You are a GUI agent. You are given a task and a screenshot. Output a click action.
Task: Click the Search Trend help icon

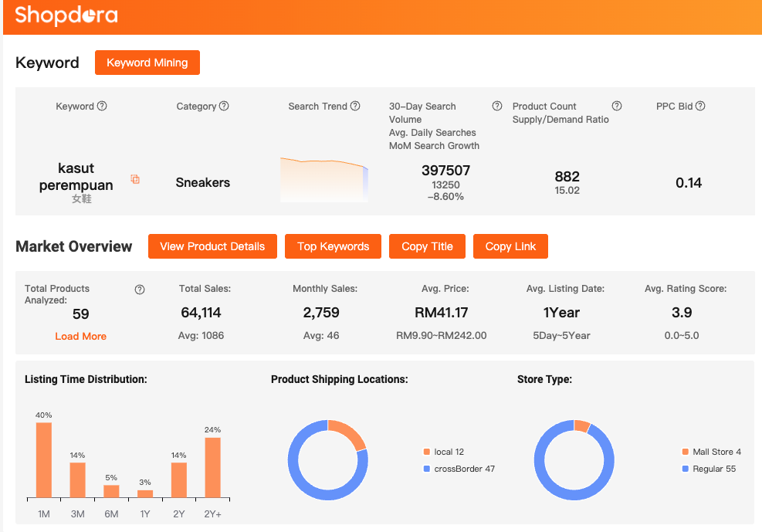355,107
